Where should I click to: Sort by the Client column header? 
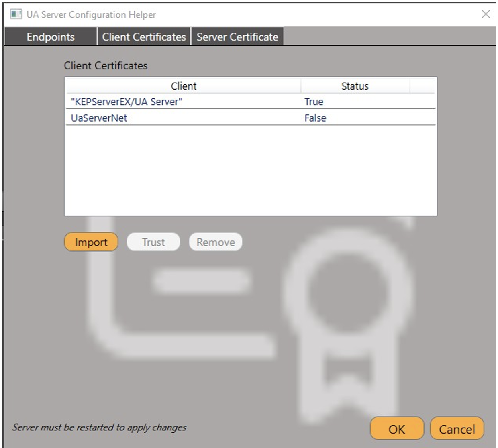click(184, 86)
